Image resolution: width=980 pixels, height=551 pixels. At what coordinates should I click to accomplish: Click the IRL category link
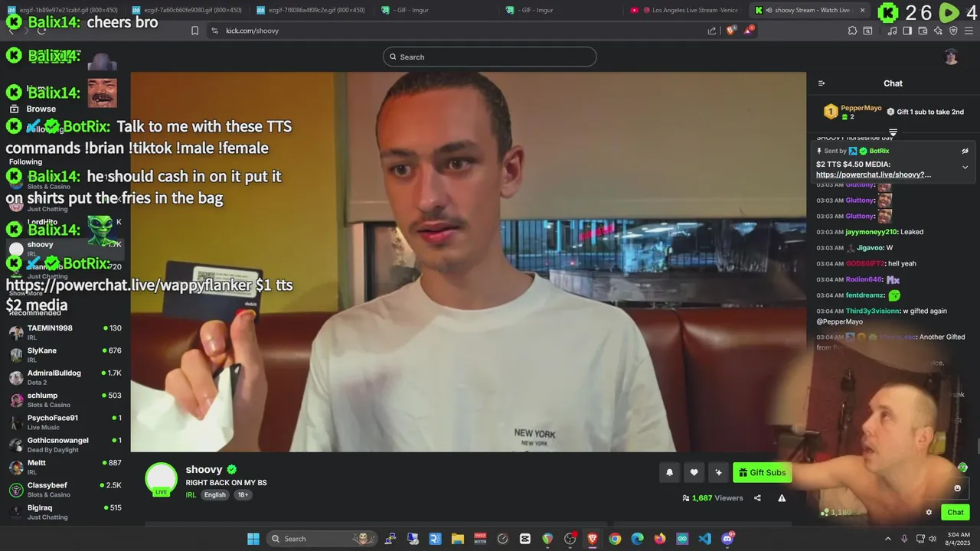[191, 494]
